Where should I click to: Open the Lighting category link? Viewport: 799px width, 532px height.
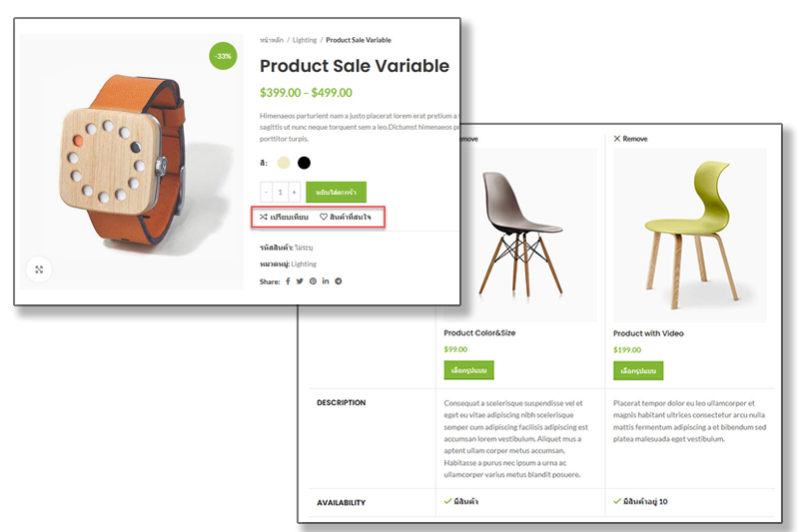304,264
